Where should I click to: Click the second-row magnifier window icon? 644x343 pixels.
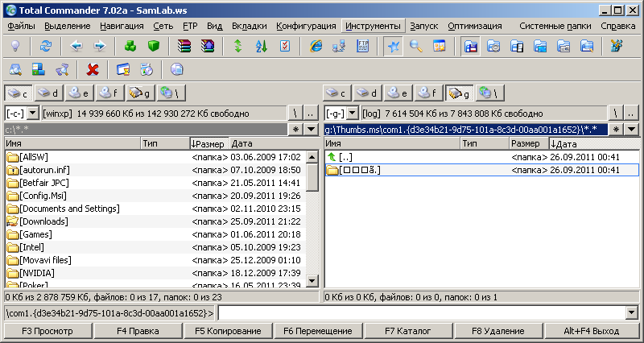[x=15, y=69]
